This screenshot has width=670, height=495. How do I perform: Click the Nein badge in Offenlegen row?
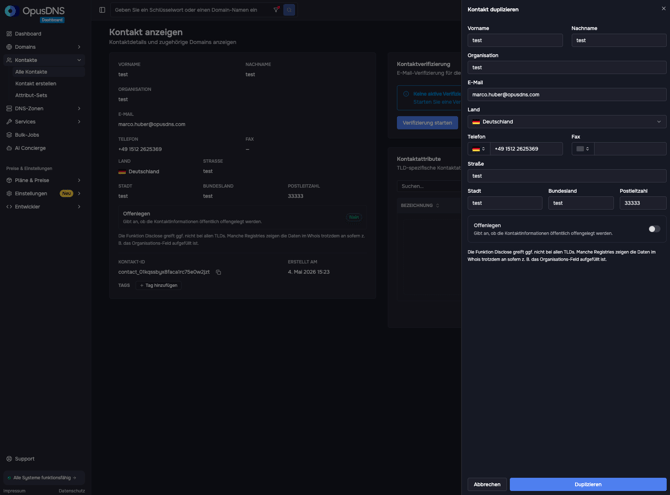pos(354,217)
